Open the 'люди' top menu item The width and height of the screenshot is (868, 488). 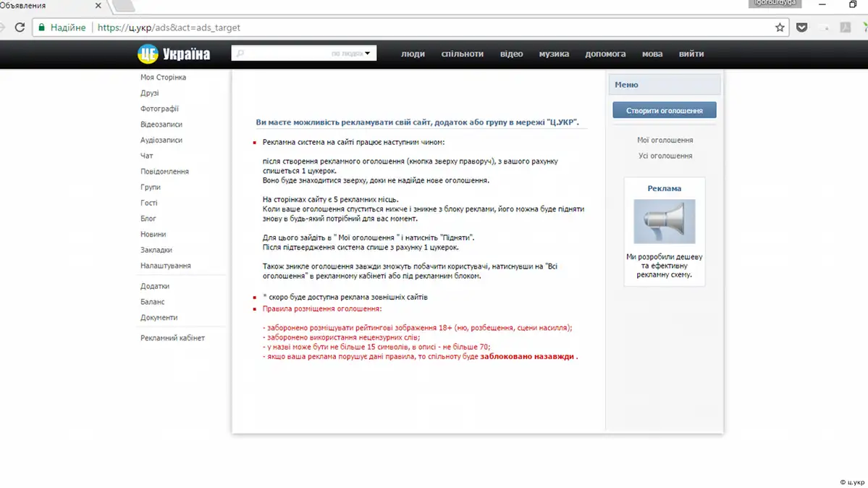point(413,54)
